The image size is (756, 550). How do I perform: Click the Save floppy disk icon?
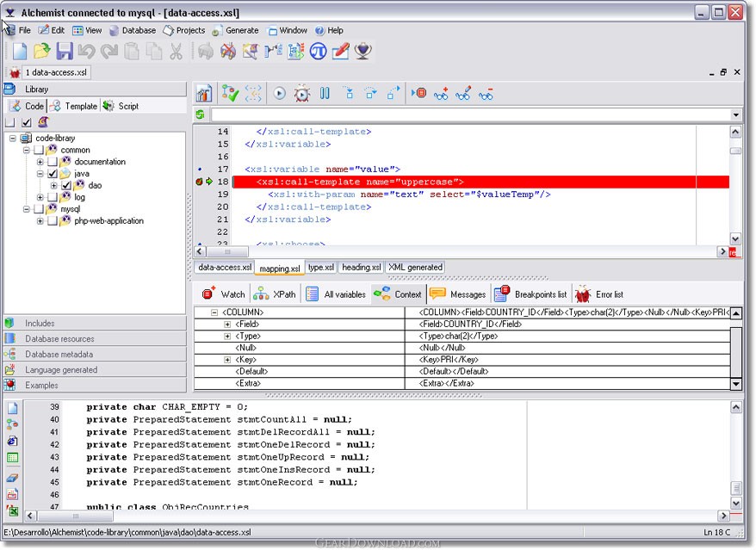click(64, 51)
